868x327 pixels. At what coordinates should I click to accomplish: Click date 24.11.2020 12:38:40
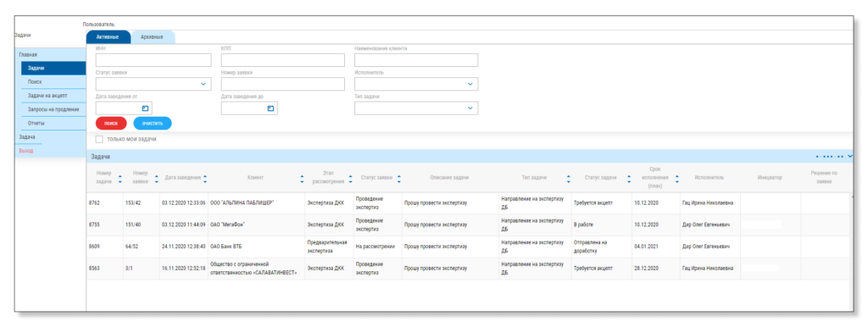coord(184,247)
